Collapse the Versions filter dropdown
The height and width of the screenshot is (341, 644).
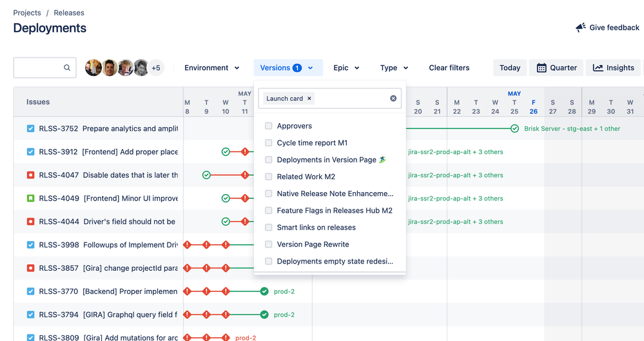[288, 68]
